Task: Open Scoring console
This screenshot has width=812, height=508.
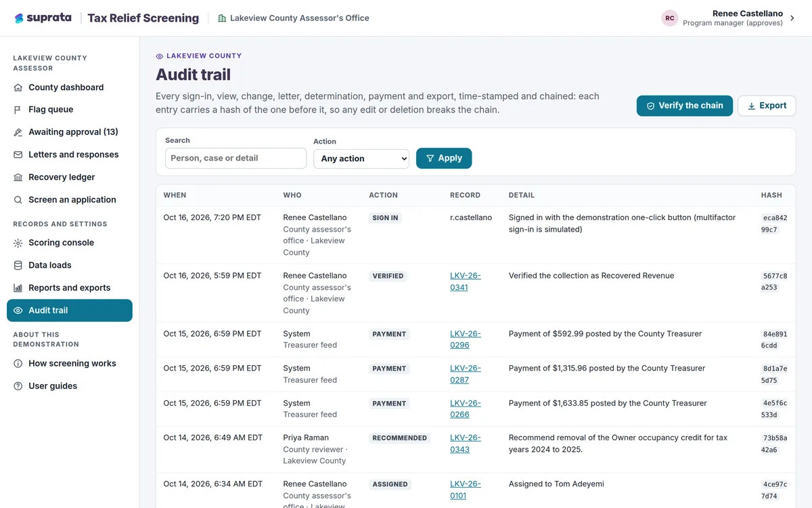Action: point(70,242)
